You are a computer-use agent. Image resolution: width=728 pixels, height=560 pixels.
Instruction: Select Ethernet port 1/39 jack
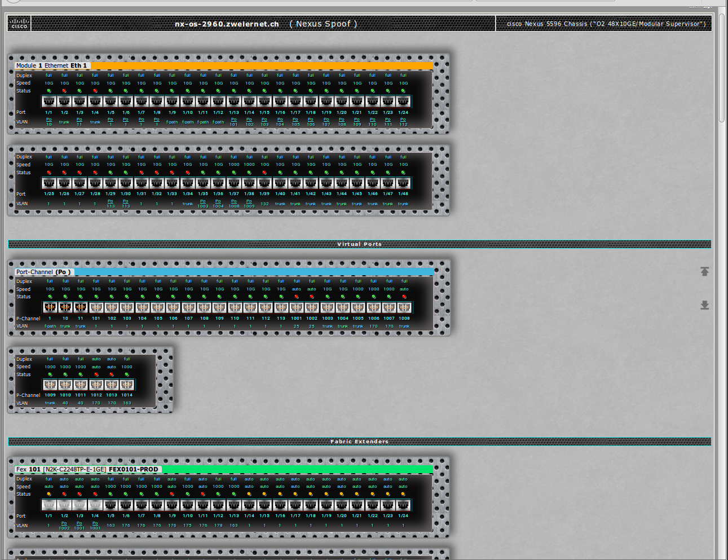264,183
